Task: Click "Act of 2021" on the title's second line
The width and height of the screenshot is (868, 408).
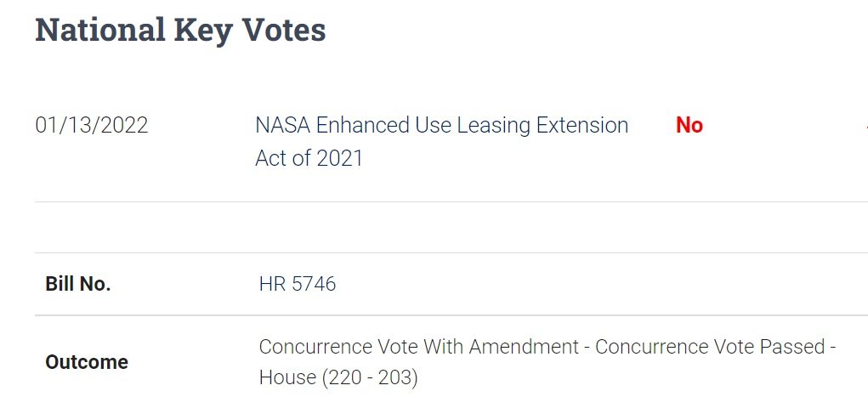Action: coord(309,158)
